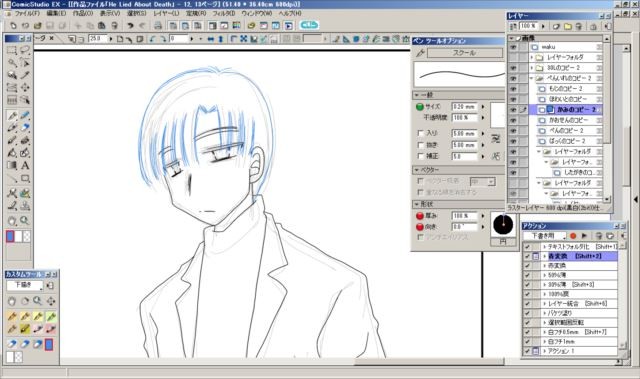The image size is (640, 379).
Task: Click the flip vertical icon
Action: pos(220,39)
